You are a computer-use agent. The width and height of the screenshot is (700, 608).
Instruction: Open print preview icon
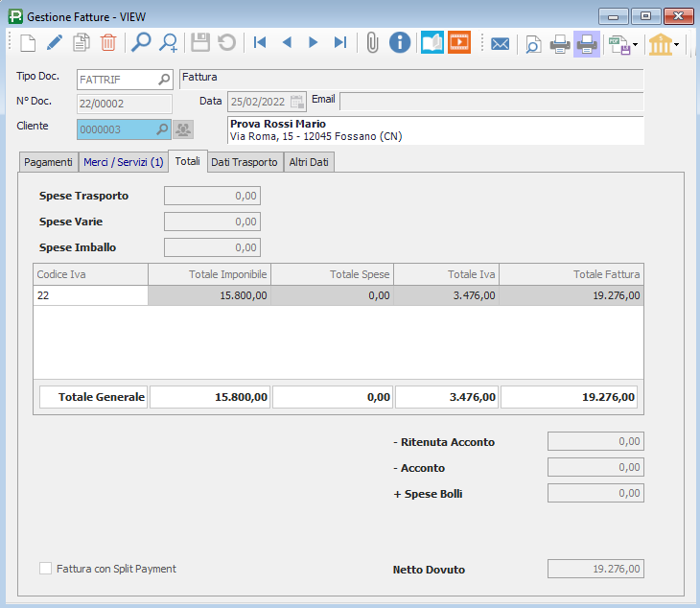pyautogui.click(x=532, y=43)
